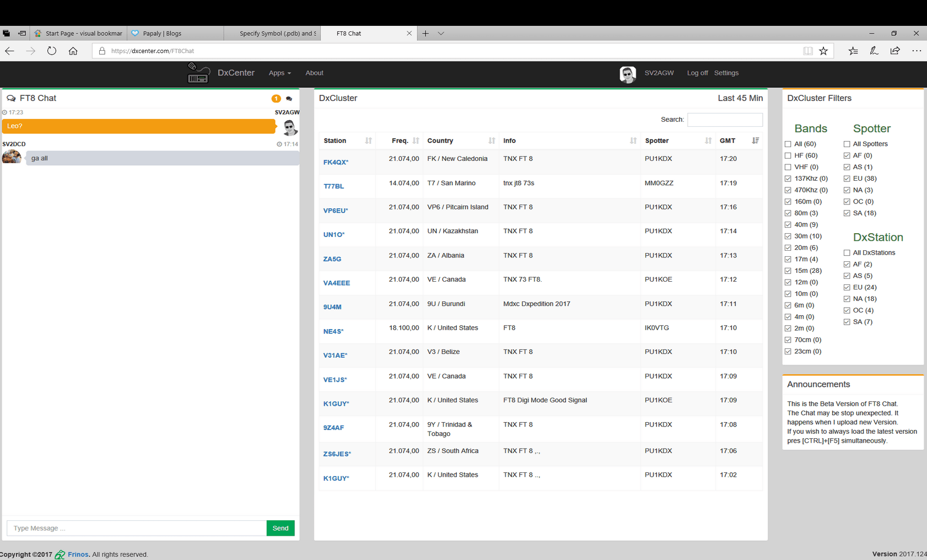
Task: Select the About menu item
Action: [x=314, y=73]
